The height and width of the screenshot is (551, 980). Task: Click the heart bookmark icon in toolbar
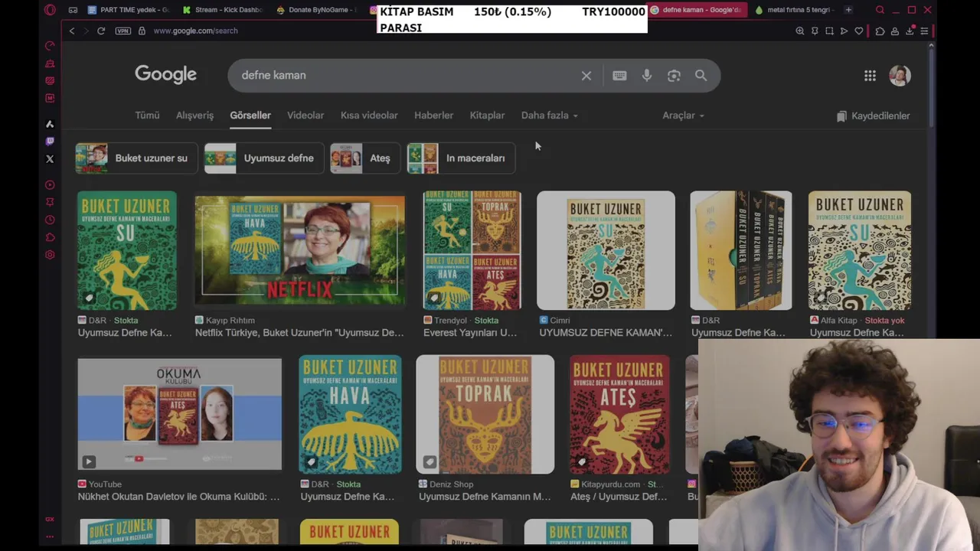coord(859,31)
